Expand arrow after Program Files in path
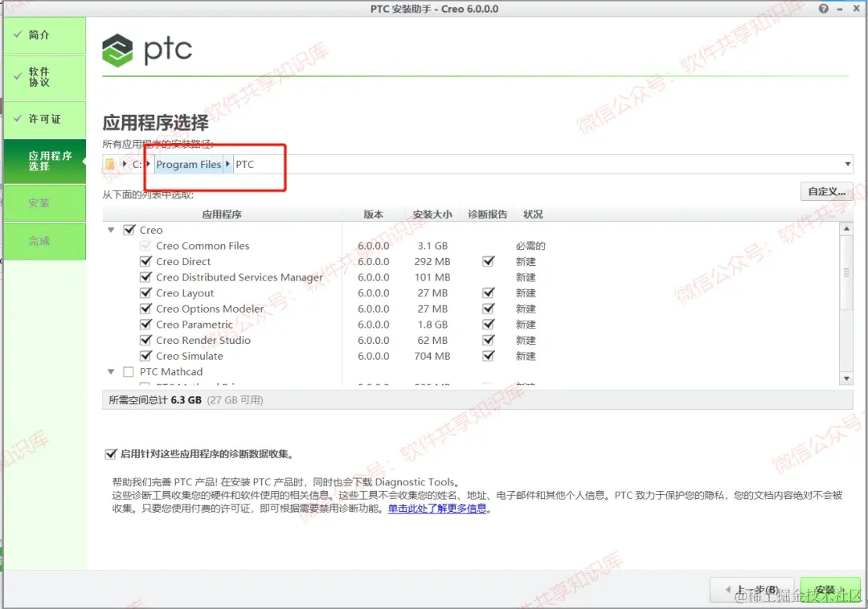868x609 pixels. pos(227,164)
